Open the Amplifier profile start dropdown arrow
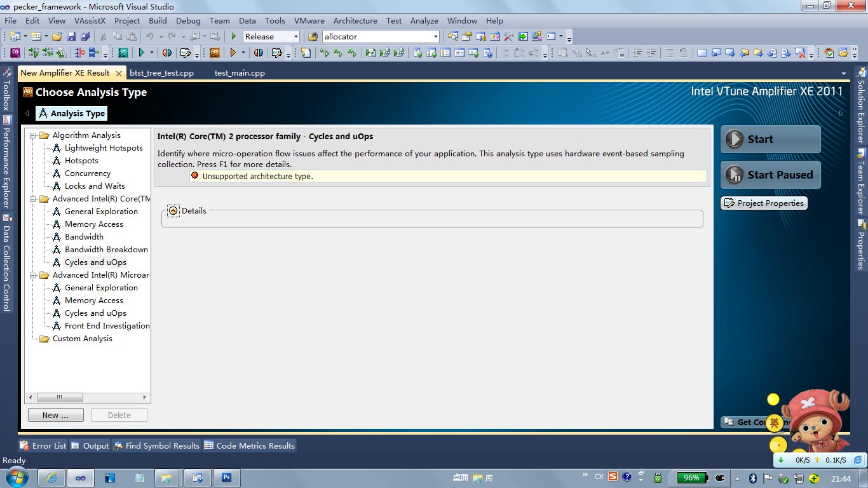The width and height of the screenshot is (868, 488). [243, 53]
